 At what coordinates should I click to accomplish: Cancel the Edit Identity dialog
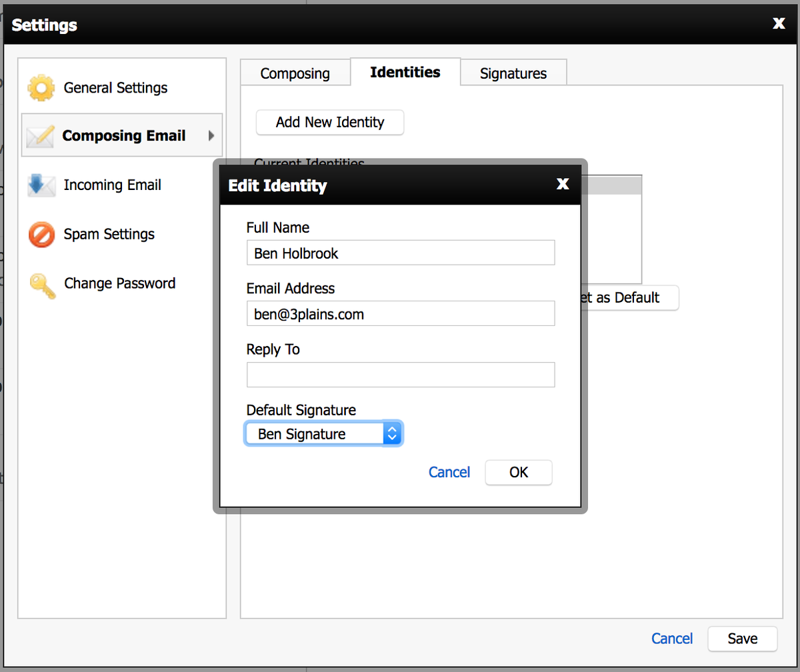[x=449, y=472]
